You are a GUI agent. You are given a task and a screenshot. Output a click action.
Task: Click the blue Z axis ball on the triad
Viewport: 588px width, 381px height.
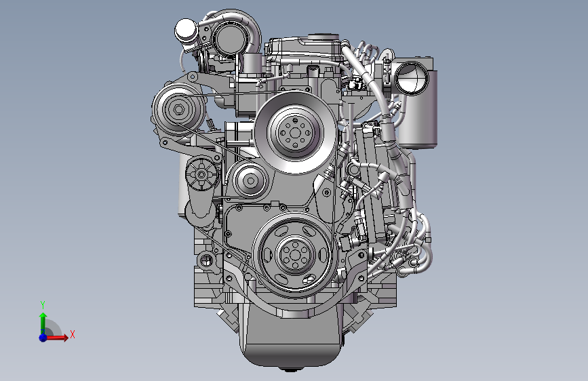43,338
